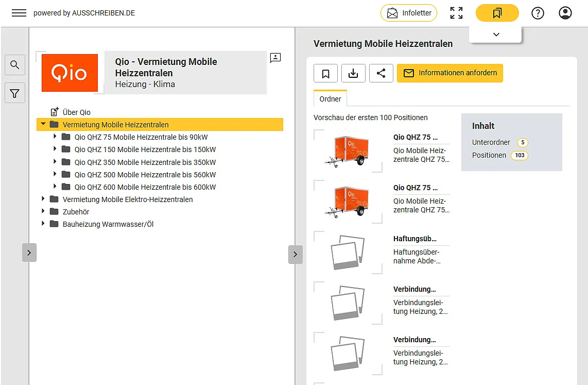Expand Vermietung Mobile Elektro-Heizzentralen arrow
The image size is (588, 385).
click(x=43, y=199)
